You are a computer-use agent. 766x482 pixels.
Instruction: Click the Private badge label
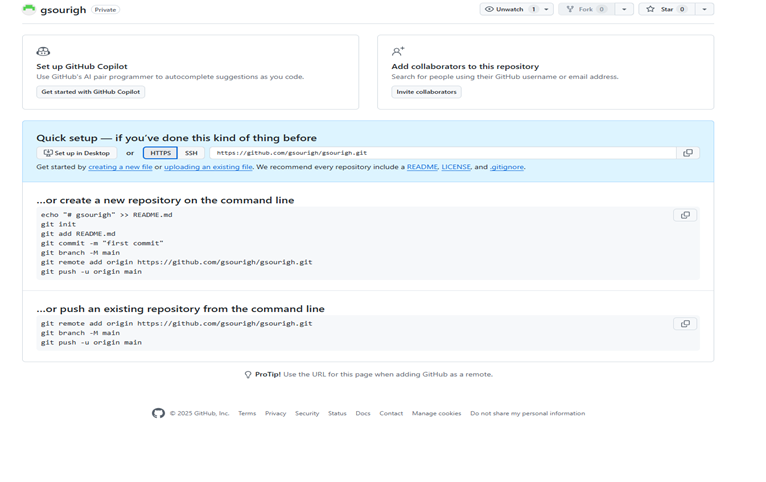point(105,10)
